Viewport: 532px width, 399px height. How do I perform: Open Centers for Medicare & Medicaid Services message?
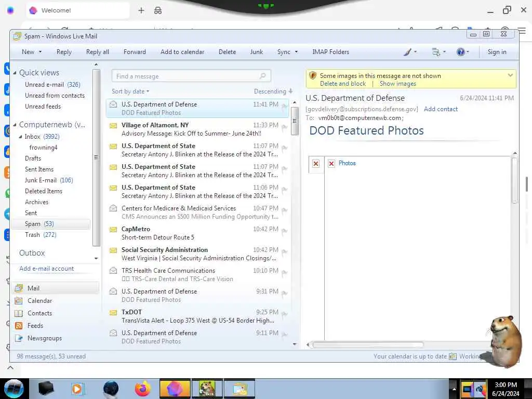[197, 212]
